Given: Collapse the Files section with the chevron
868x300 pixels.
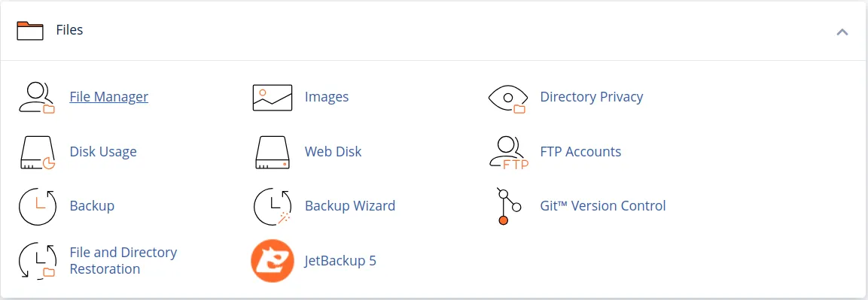Looking at the screenshot, I should [x=842, y=32].
